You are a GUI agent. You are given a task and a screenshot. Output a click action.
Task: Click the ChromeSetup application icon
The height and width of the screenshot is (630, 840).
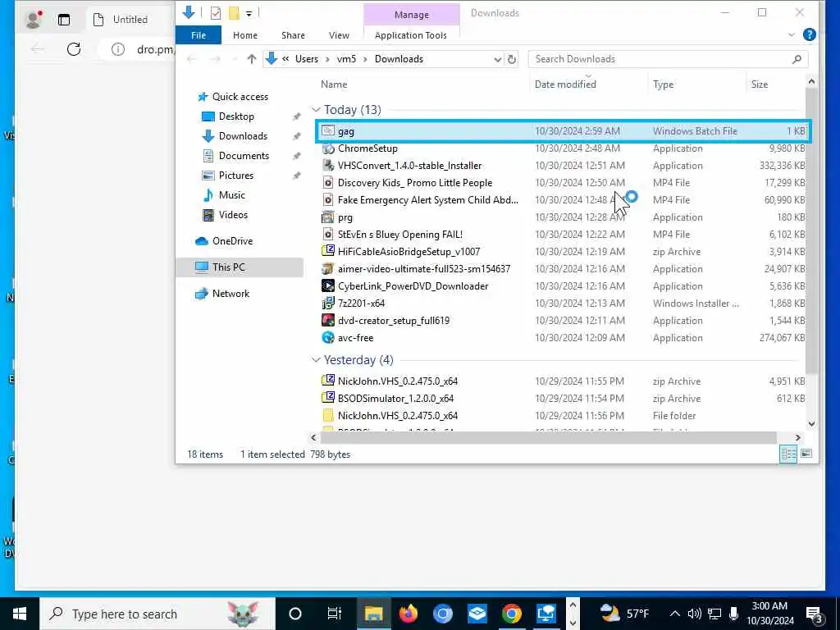point(328,148)
